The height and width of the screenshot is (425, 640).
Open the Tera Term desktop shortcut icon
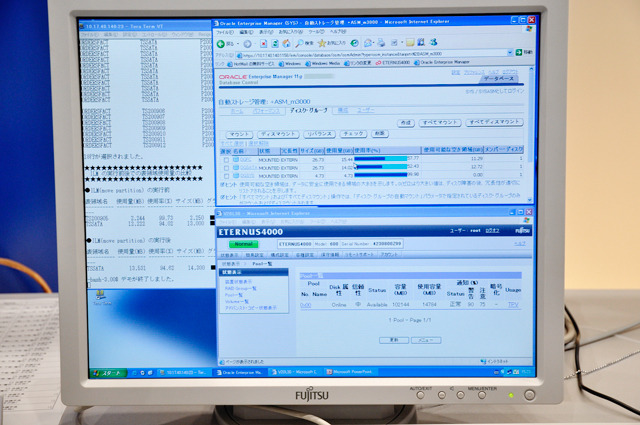tap(100, 296)
